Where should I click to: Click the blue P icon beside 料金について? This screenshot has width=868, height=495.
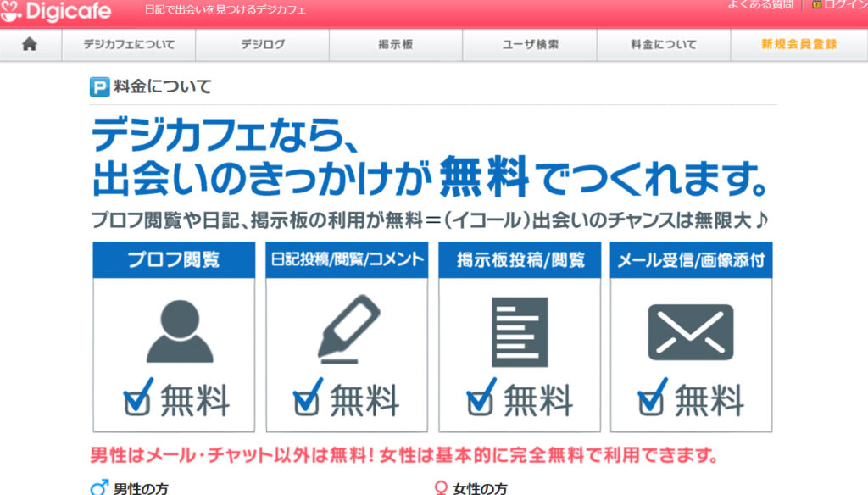(99, 86)
